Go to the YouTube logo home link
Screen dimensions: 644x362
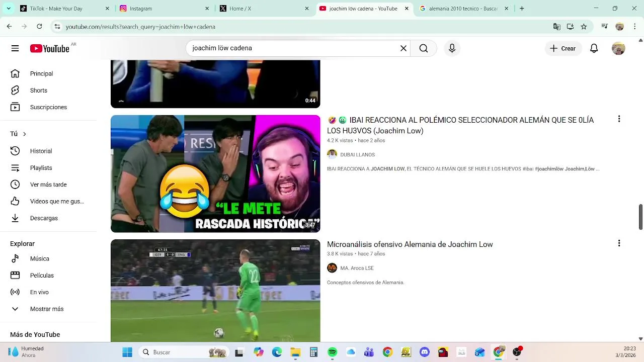click(x=50, y=48)
